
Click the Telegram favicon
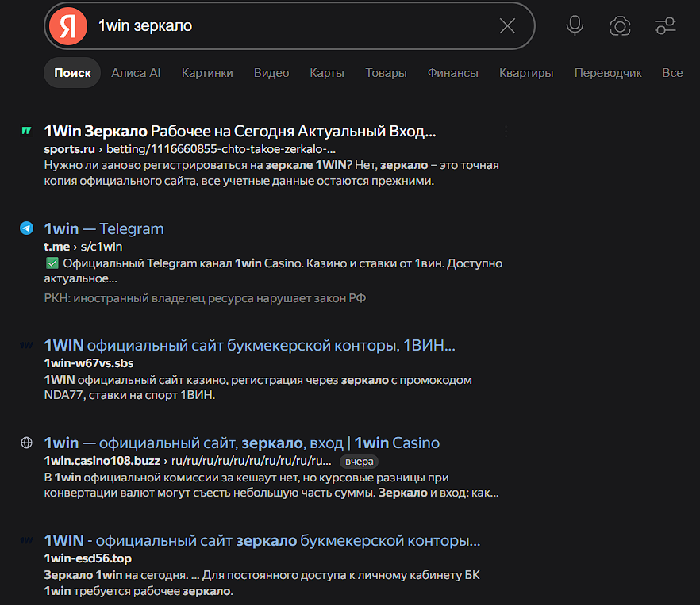pyautogui.click(x=27, y=228)
